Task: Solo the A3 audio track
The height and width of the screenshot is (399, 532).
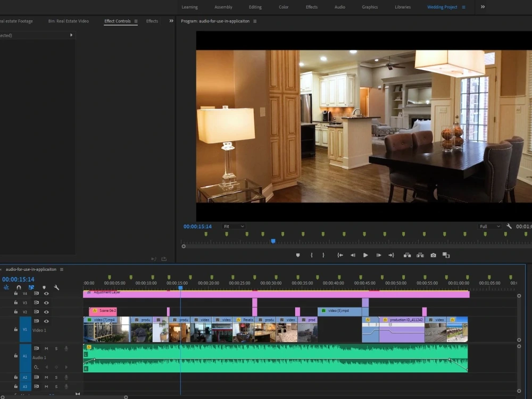Action: tap(56, 386)
